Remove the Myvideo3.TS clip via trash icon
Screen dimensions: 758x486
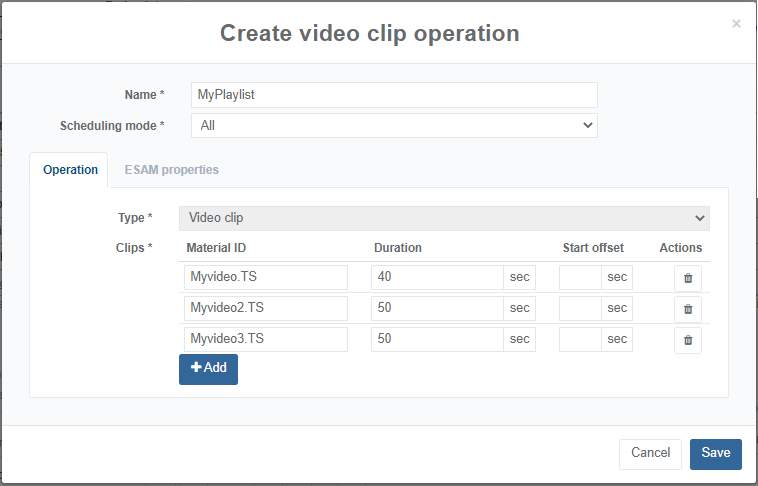click(687, 340)
